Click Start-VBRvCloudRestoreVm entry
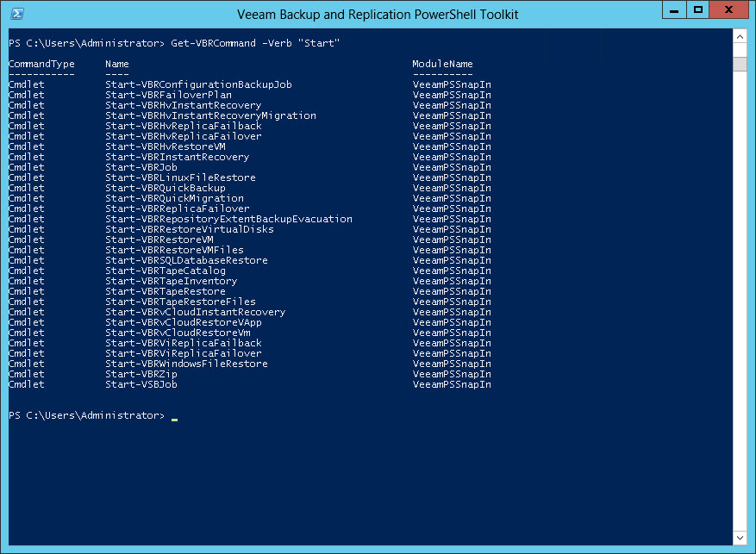 (x=178, y=333)
